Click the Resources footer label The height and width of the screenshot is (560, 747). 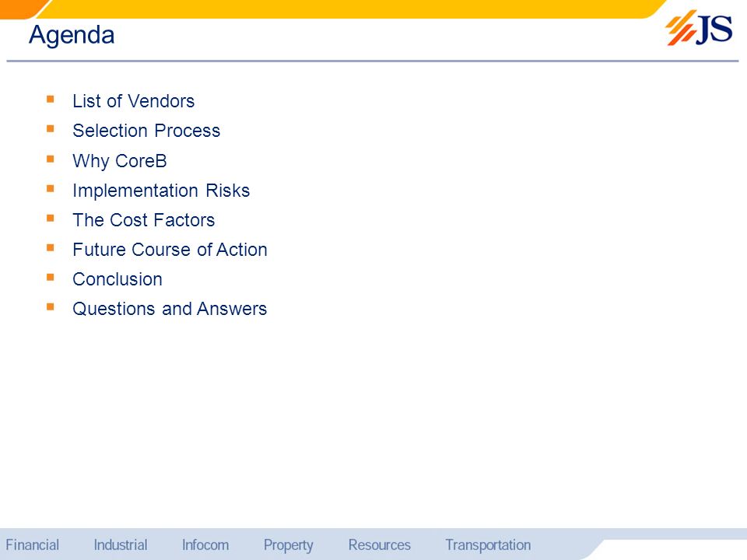tap(379, 545)
